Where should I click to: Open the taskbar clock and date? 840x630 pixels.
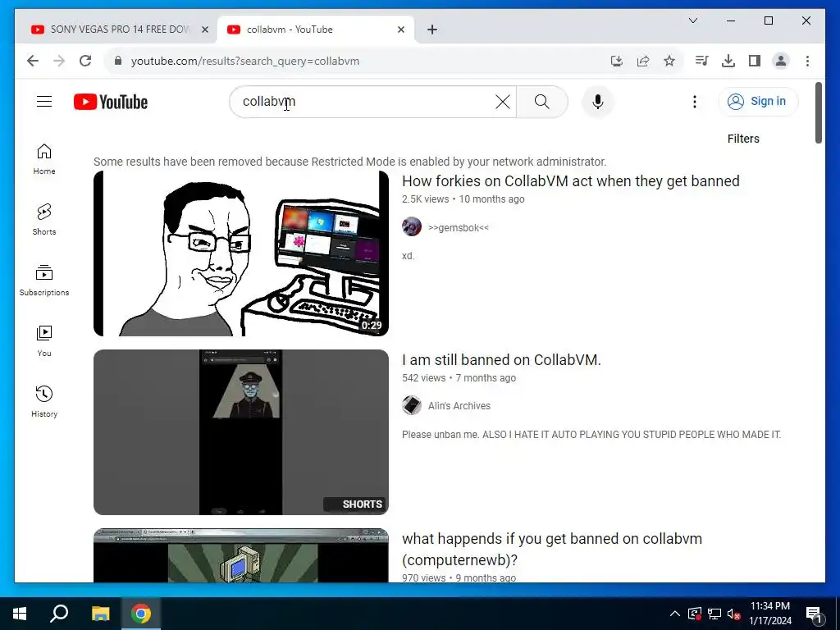[x=769, y=614]
